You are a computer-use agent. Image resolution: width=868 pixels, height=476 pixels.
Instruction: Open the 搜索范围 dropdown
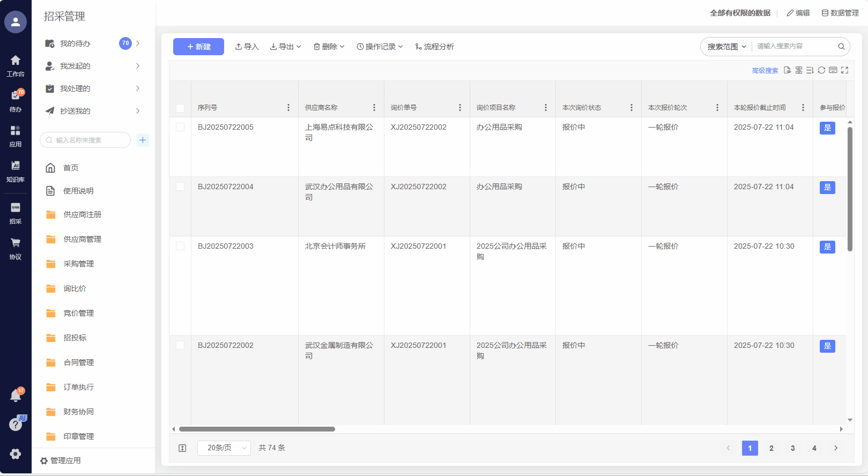click(x=726, y=47)
